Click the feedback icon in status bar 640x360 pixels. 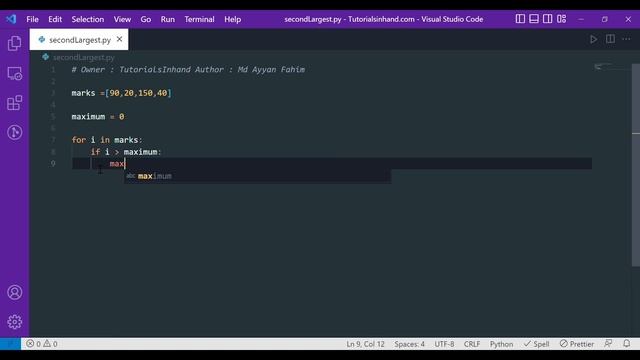(x=608, y=344)
